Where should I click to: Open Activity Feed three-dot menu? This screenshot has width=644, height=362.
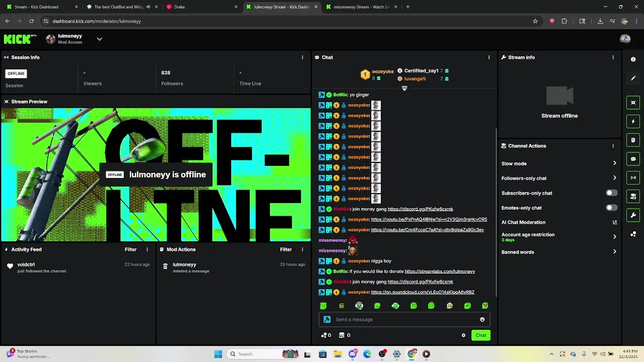point(147,249)
